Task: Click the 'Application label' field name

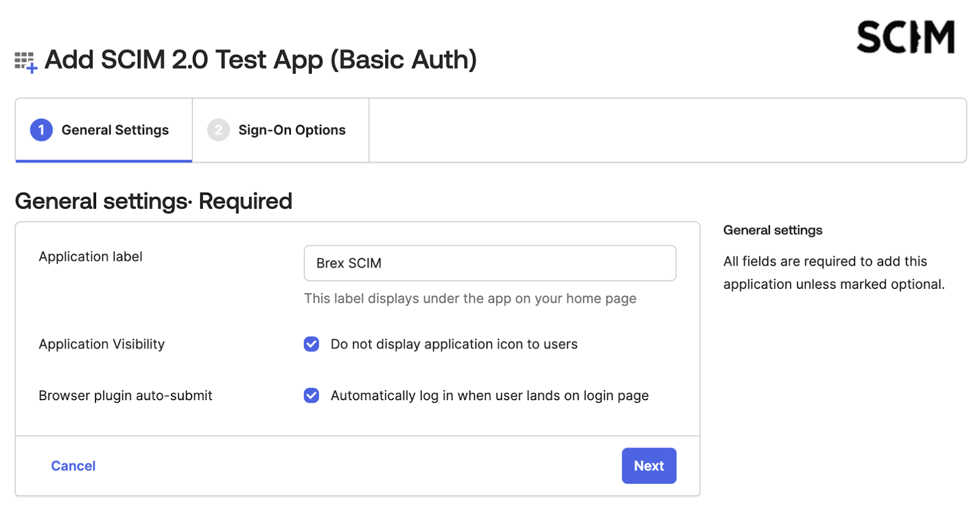Action: (91, 256)
